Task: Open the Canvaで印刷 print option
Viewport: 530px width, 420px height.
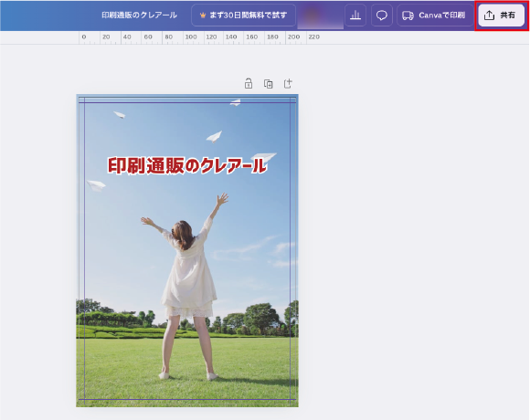Action: point(435,16)
